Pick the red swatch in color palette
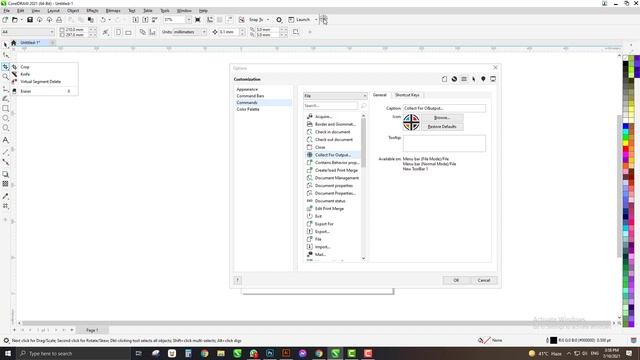This screenshot has width=640, height=360. 625,149
